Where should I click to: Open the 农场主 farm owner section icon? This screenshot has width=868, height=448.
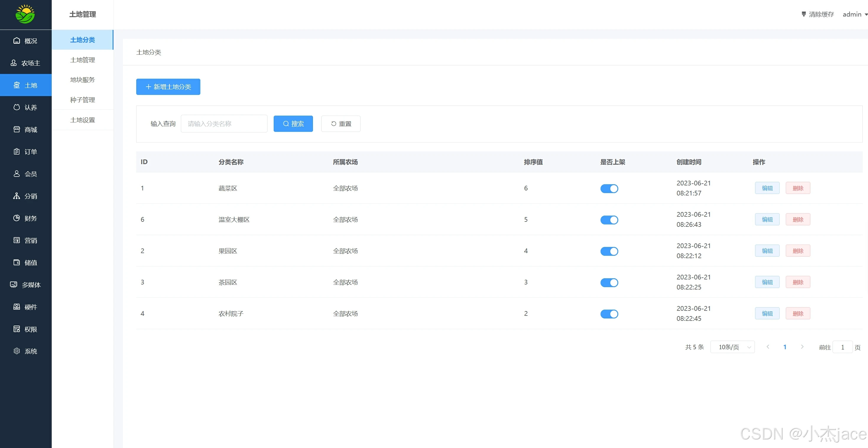[14, 63]
